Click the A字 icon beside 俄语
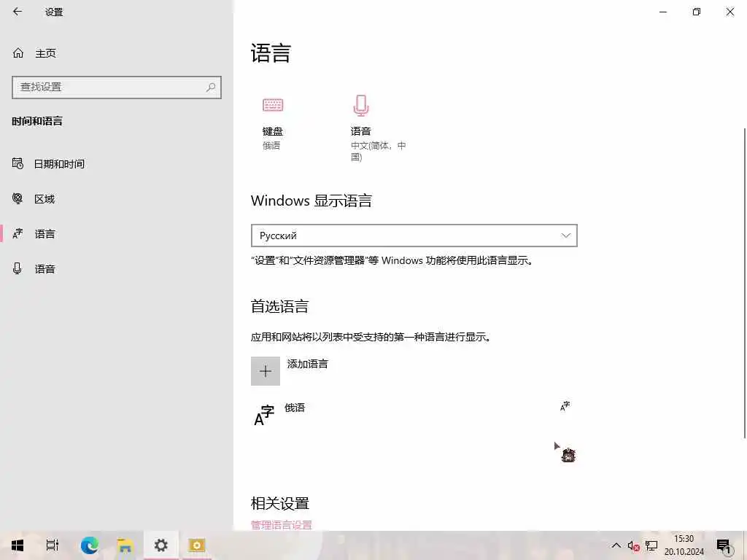Screen dimensions: 747x560 point(264,415)
